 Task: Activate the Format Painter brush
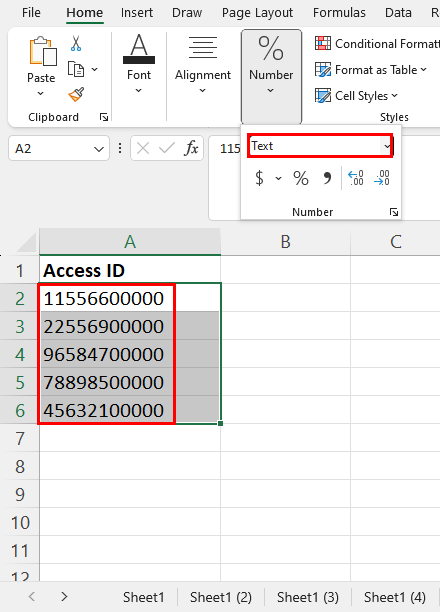tap(76, 94)
